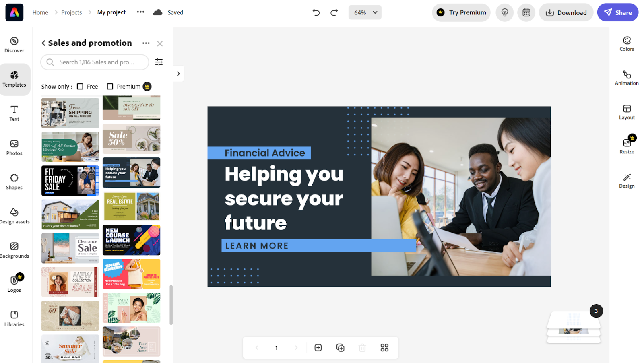644x363 pixels.
Task: Redo the last action
Action: tap(334, 12)
